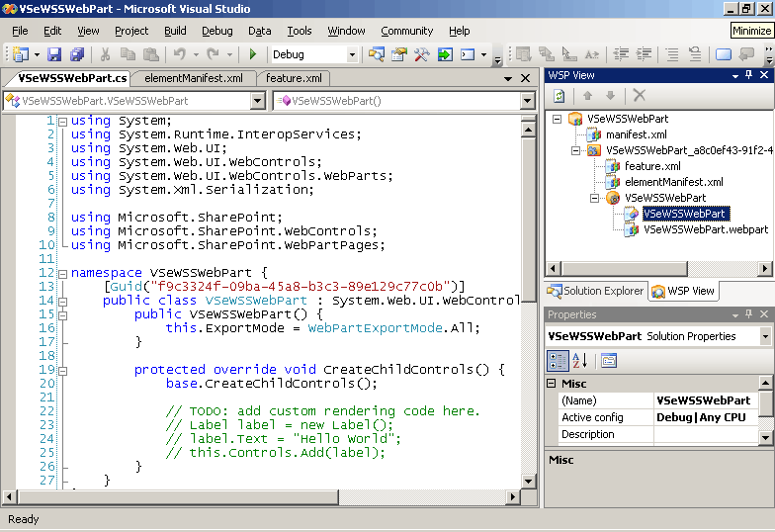Open the Find in Files icon
775x532 pixels.
point(376,54)
